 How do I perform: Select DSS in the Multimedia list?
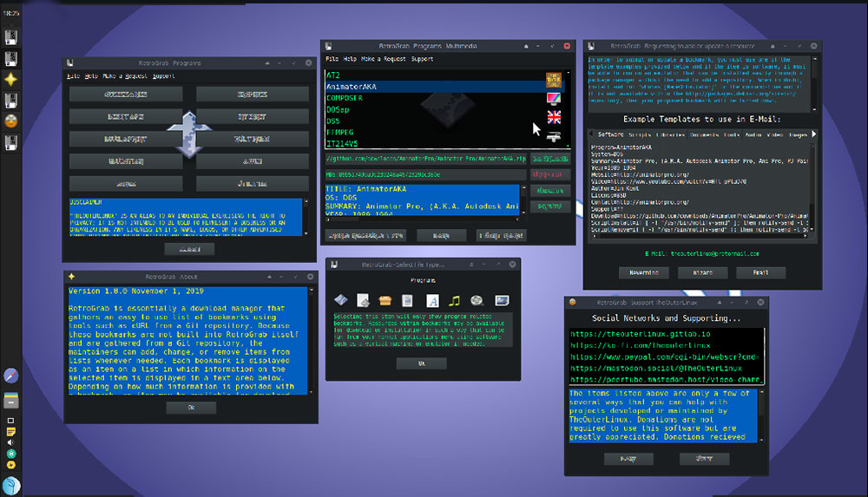tap(435, 121)
